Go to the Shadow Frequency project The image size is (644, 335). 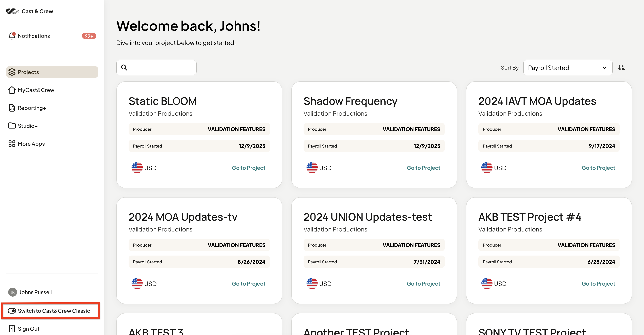[x=424, y=168]
